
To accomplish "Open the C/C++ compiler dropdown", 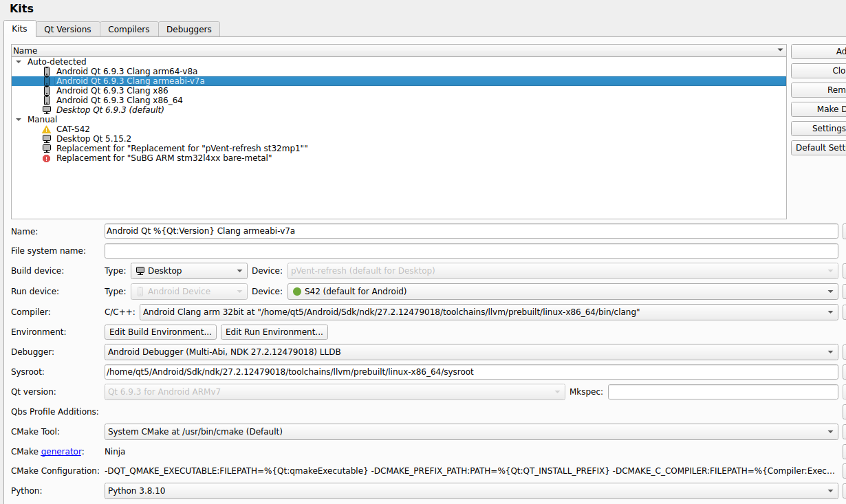I will [x=488, y=312].
